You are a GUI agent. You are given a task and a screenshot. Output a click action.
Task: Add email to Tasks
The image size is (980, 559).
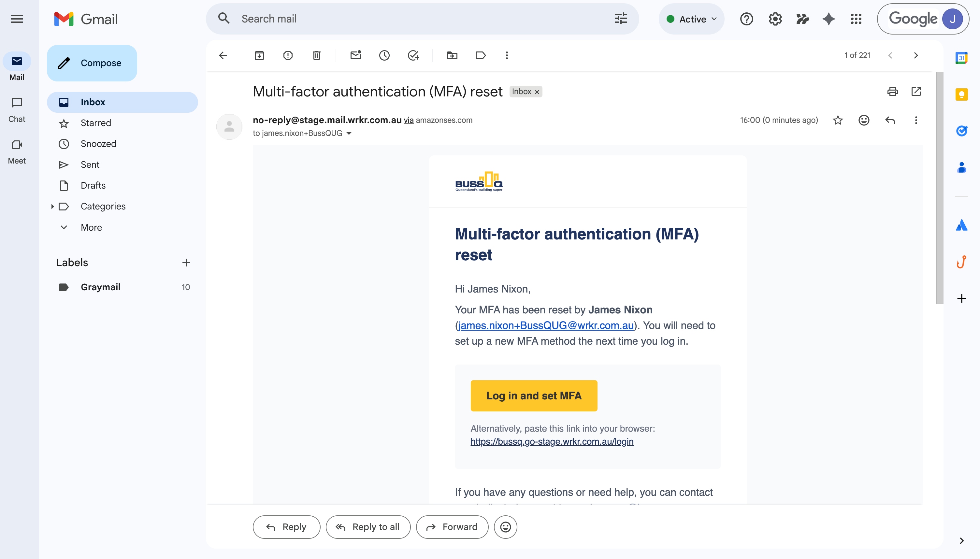tap(413, 55)
